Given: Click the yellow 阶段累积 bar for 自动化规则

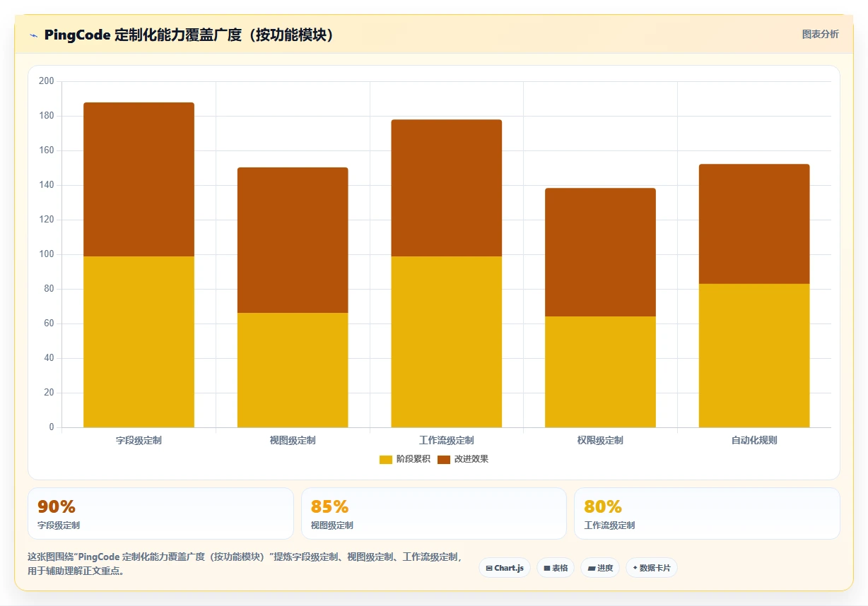Looking at the screenshot, I should coord(754,355).
